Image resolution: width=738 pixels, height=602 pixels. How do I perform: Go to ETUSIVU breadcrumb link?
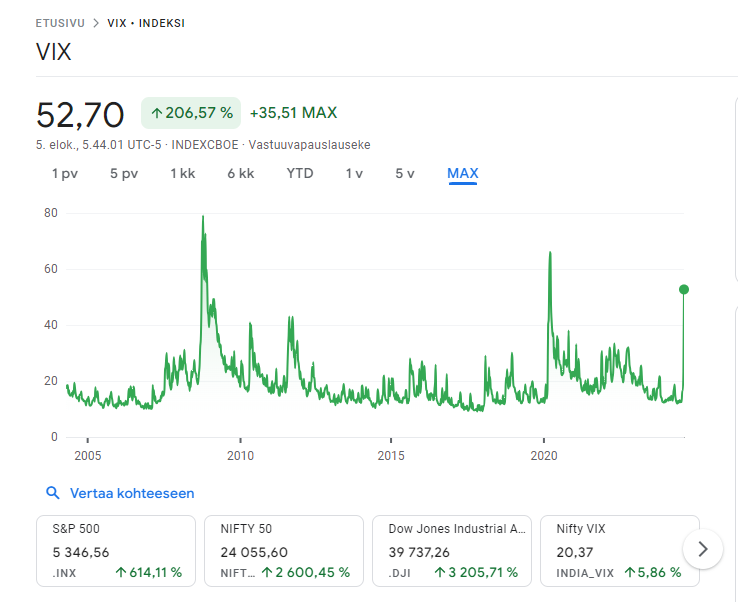tap(60, 23)
